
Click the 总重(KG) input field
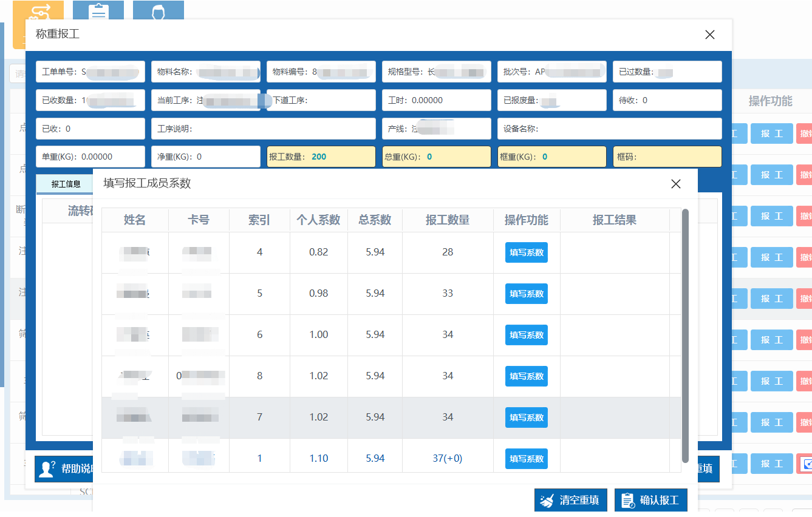(x=436, y=157)
